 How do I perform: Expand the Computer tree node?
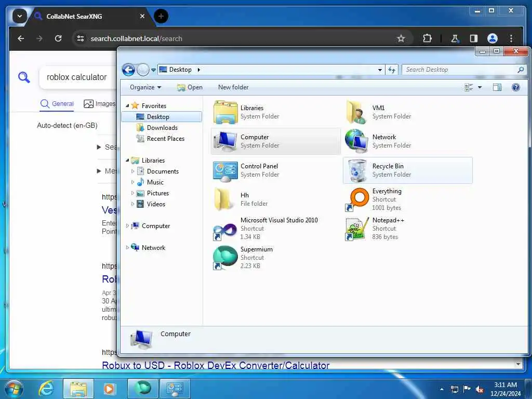pyautogui.click(x=127, y=225)
